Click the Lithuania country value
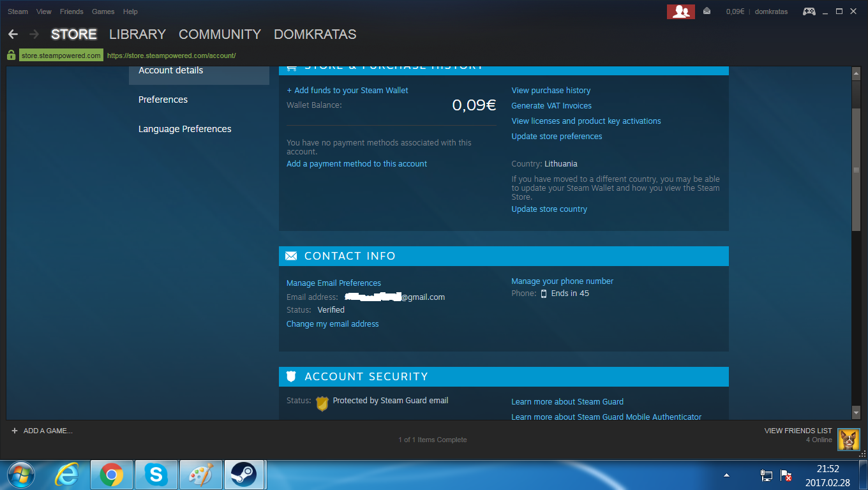Viewport: 868px width, 490px height. coord(561,164)
